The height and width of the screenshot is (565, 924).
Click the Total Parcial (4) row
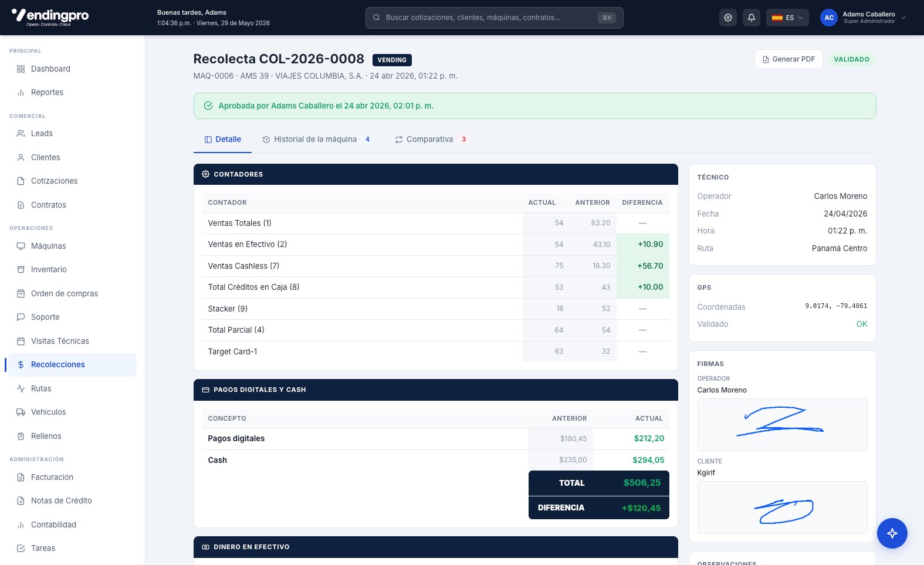435,330
